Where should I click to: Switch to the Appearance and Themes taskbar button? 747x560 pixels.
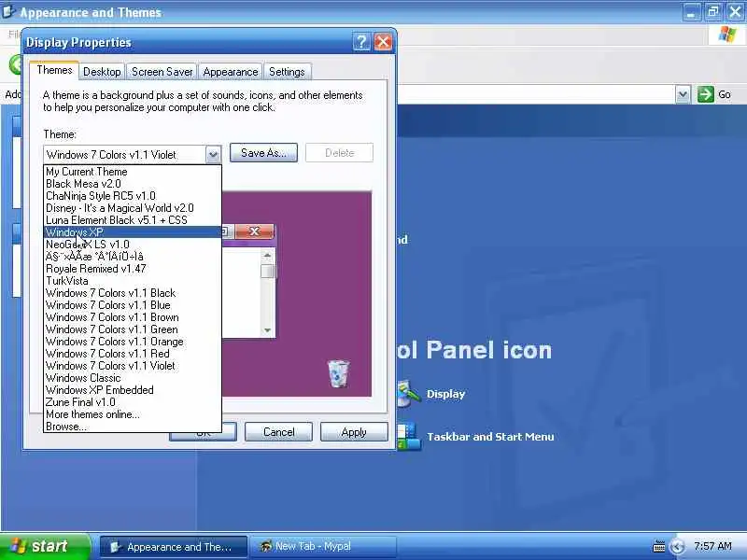click(x=174, y=547)
